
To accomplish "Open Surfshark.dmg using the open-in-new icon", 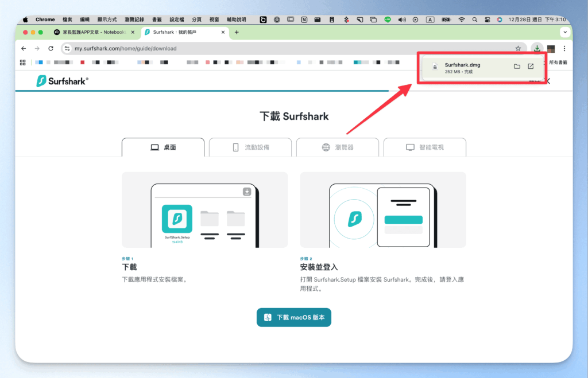I will (531, 67).
